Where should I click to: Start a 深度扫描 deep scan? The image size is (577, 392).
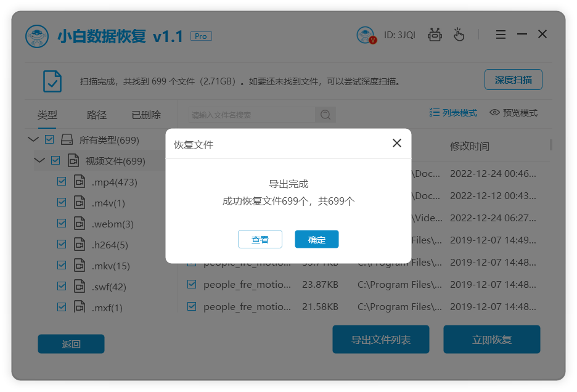pyautogui.click(x=513, y=79)
